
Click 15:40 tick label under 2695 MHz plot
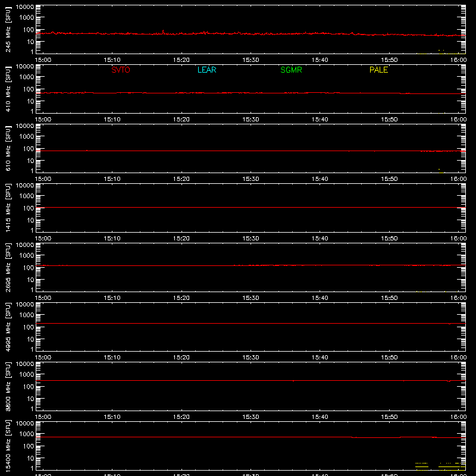[320, 298]
